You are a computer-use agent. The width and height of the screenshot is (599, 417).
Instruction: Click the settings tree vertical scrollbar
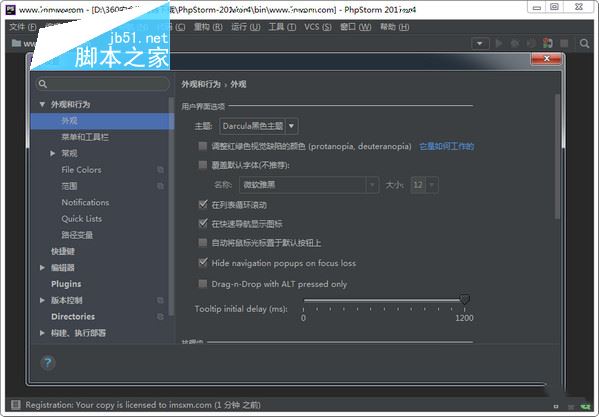171,206
